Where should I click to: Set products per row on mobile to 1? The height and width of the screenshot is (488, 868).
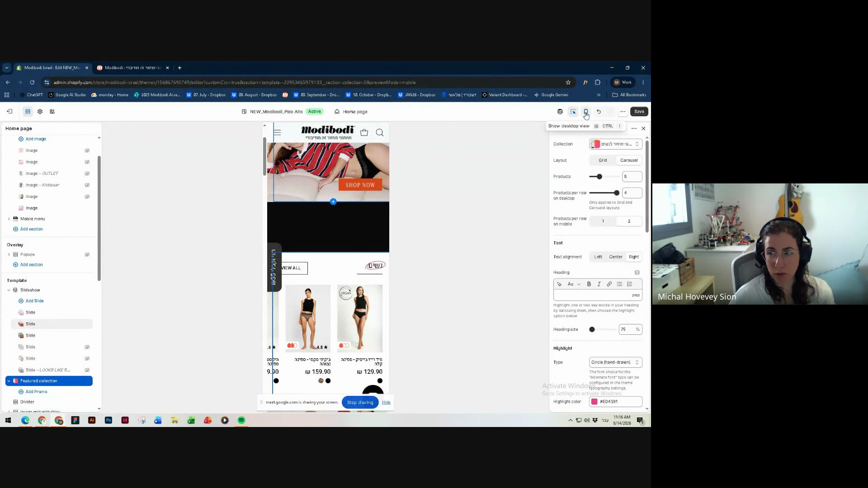click(603, 221)
